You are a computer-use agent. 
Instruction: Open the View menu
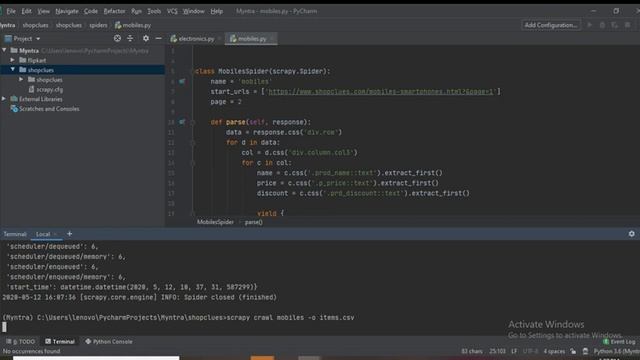click(43, 11)
